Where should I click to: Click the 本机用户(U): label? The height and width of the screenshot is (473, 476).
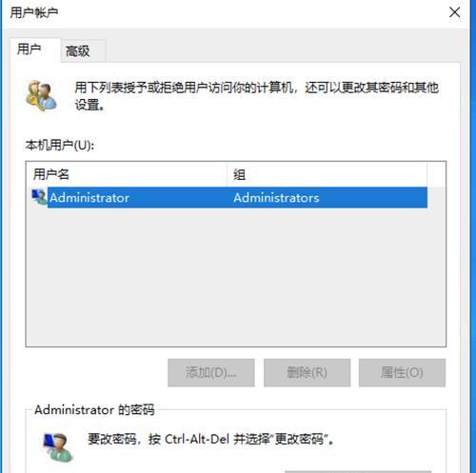coord(60,146)
